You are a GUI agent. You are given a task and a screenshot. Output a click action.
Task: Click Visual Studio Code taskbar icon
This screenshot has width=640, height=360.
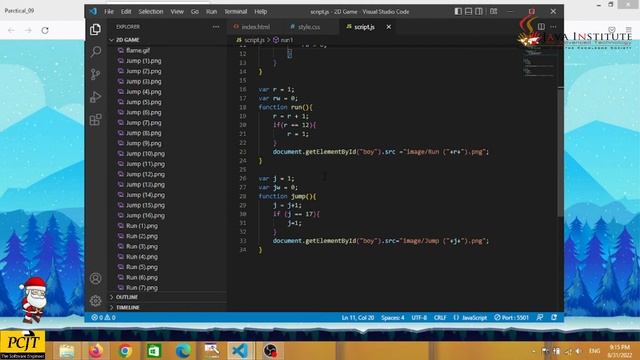(x=240, y=351)
